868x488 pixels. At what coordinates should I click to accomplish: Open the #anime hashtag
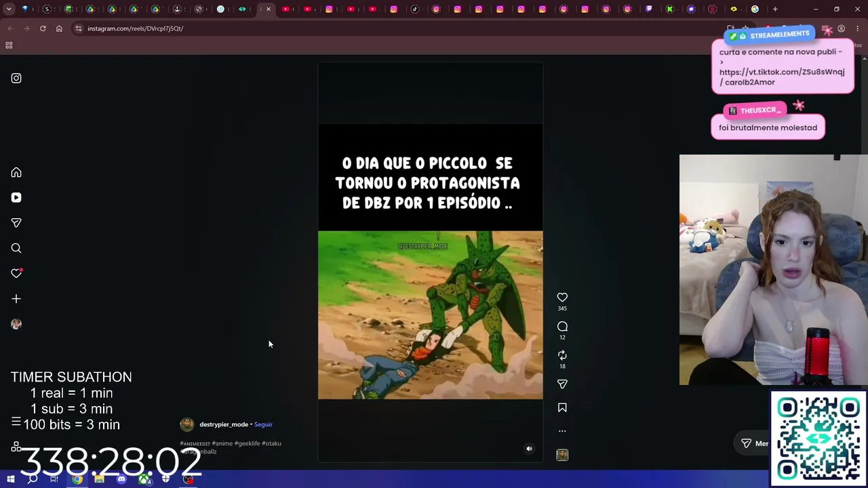(x=222, y=443)
